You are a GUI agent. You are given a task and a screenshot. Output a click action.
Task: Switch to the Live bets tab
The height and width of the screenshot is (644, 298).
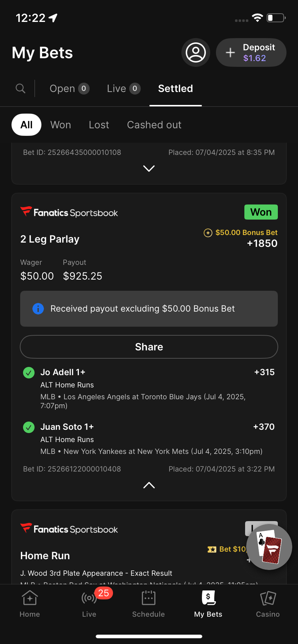[x=123, y=88]
